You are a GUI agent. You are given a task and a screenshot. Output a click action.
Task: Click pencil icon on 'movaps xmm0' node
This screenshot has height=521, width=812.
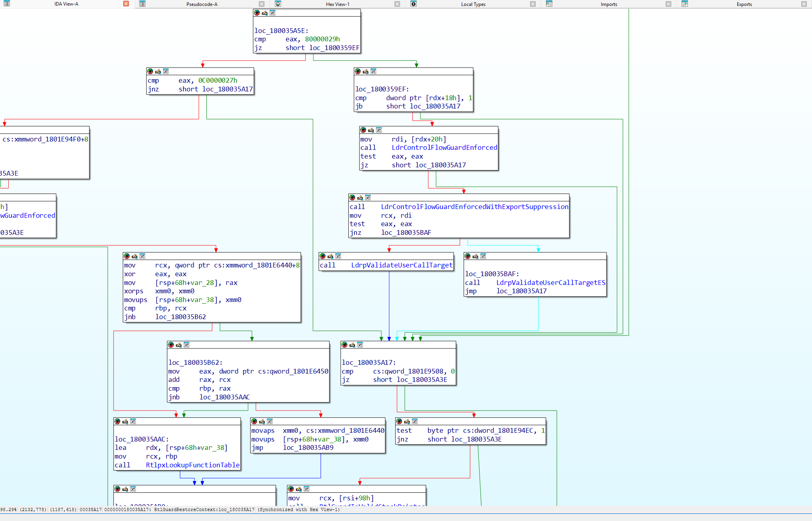(x=262, y=421)
